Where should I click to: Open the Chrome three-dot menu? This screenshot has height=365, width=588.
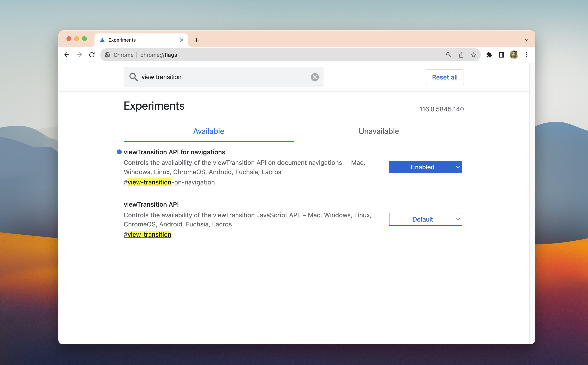pos(526,55)
